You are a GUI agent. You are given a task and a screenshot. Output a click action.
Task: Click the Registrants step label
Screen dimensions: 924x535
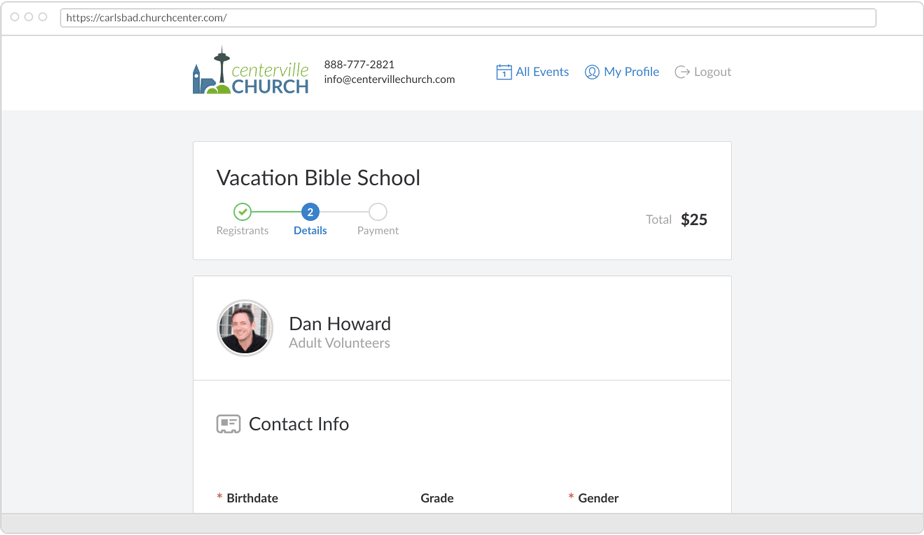(242, 231)
